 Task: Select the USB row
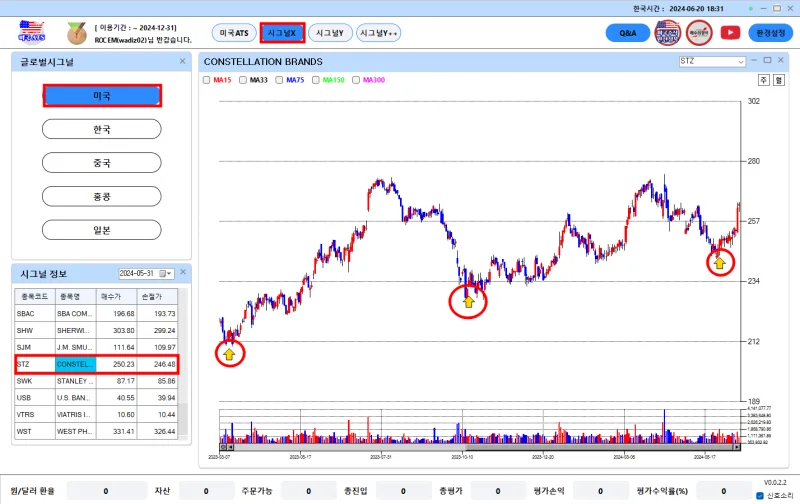96,398
